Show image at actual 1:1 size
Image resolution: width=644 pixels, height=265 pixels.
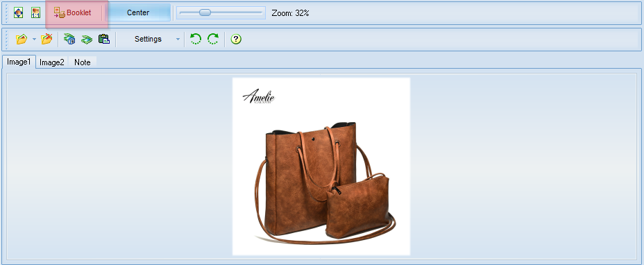[35, 12]
